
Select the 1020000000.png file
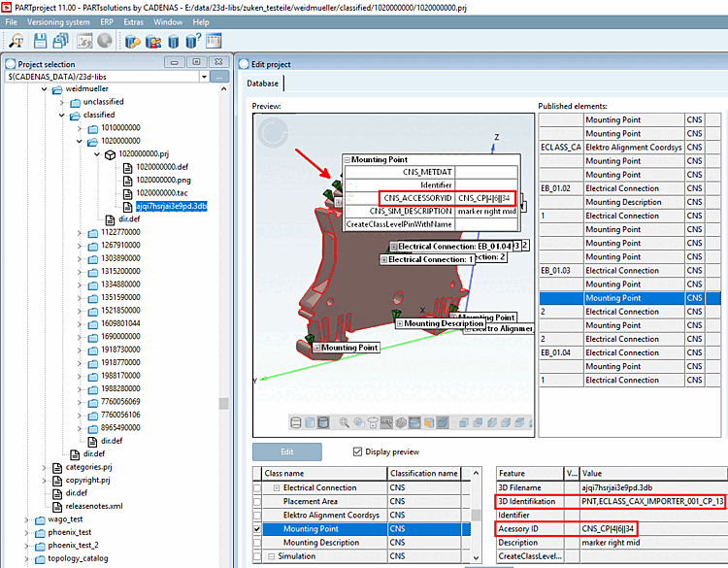click(162, 180)
